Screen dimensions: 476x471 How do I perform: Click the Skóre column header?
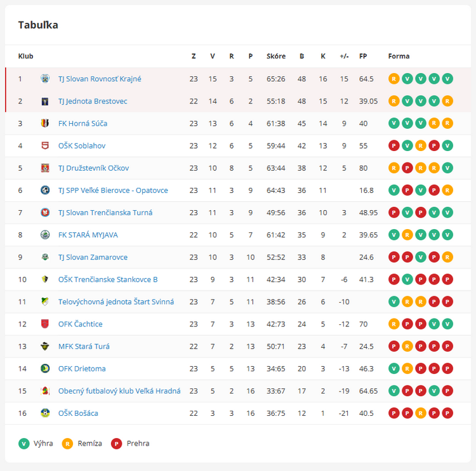pyautogui.click(x=276, y=56)
